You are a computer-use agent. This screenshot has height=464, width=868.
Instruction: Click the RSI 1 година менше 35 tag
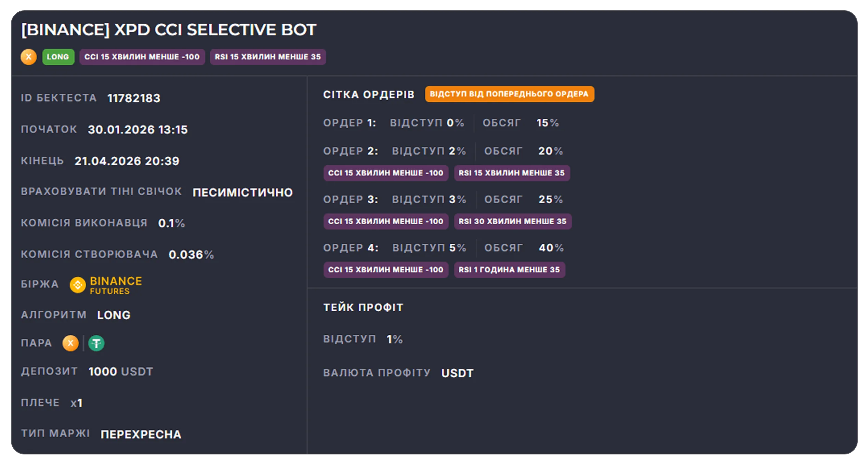click(509, 270)
